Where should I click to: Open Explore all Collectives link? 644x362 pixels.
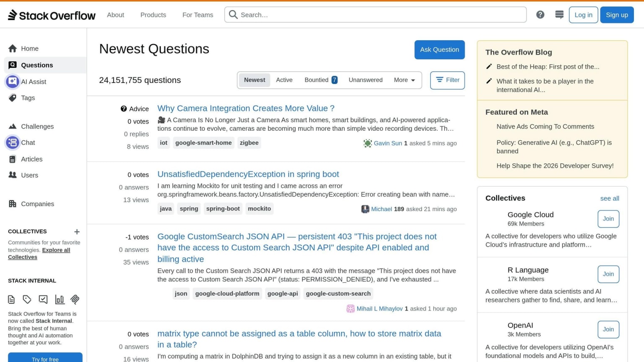click(39, 253)
